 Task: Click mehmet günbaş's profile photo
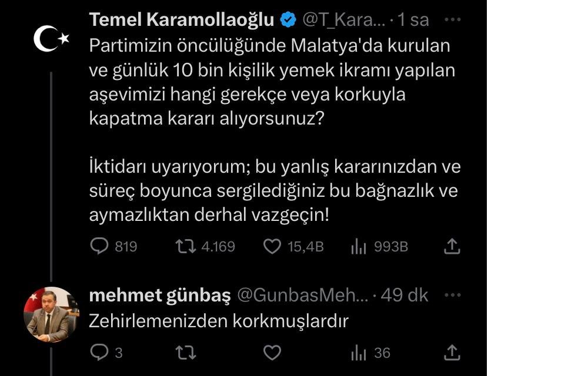pos(51,314)
